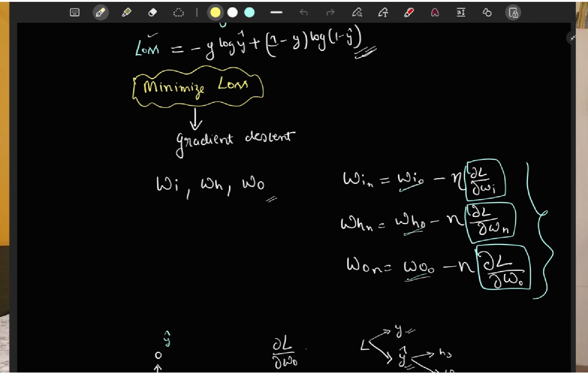Undo the last stroke
This screenshot has width=588, height=374.
tap(304, 13)
